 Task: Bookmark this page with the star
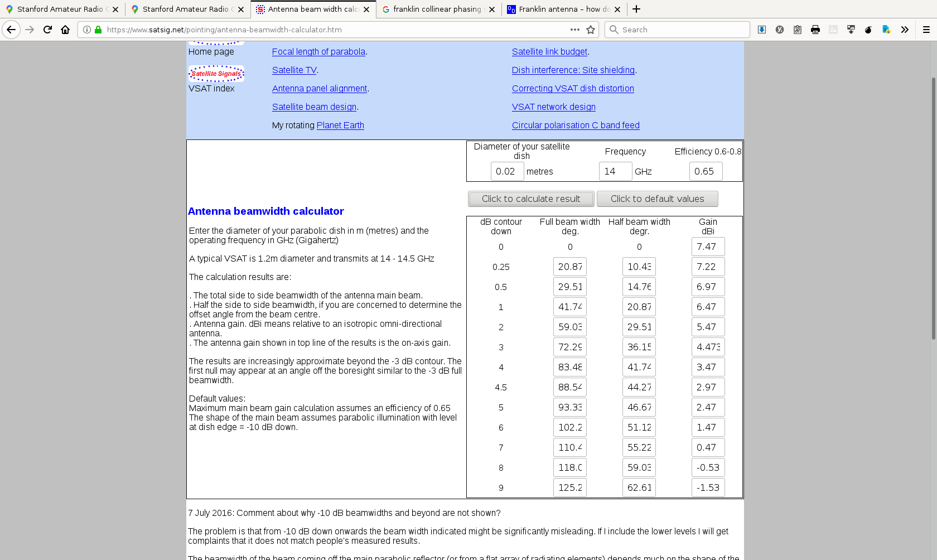591,30
